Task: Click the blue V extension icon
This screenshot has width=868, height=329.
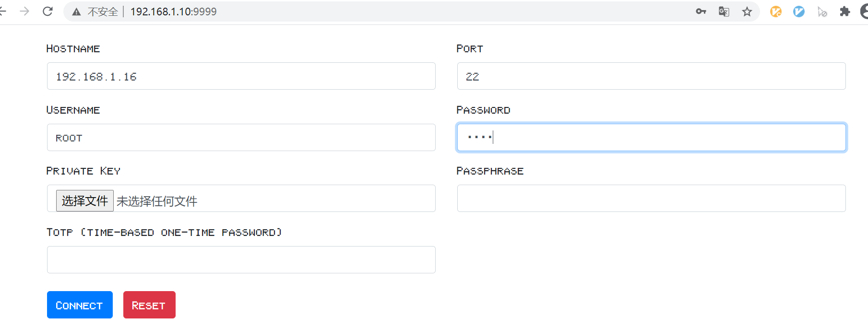Action: pos(798,12)
